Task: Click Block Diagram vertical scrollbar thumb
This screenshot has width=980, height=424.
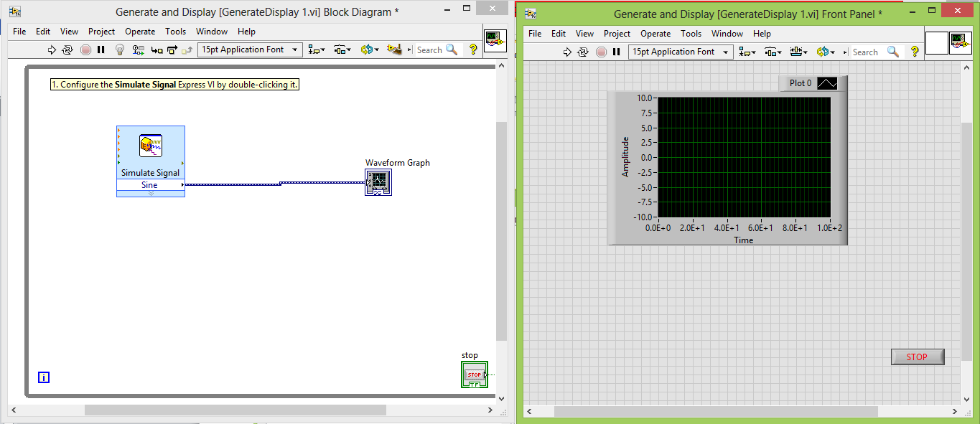Action: click(502, 231)
